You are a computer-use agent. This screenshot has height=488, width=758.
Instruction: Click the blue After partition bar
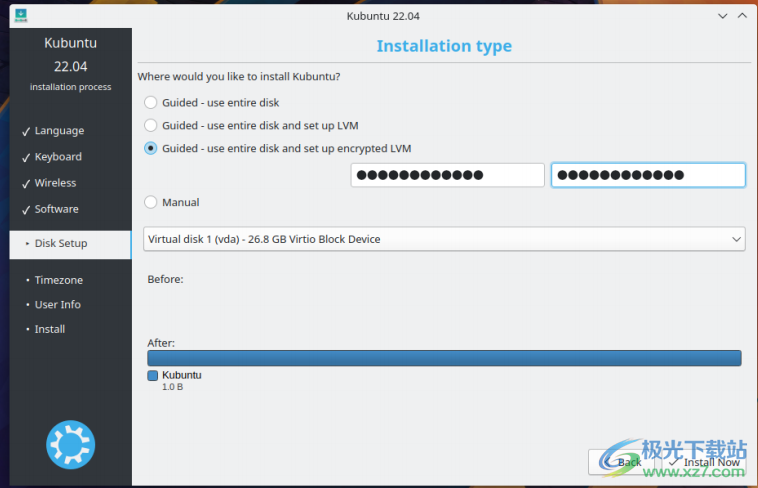pyautogui.click(x=444, y=358)
